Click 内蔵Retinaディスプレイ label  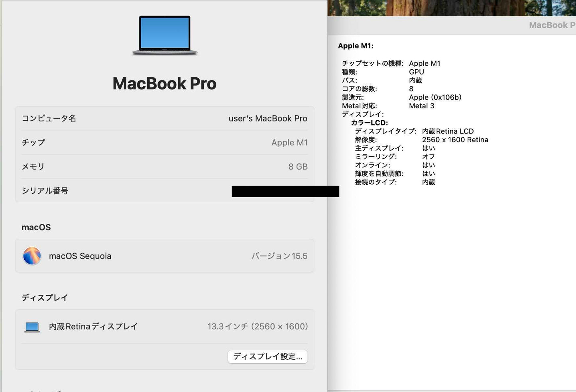tap(93, 327)
